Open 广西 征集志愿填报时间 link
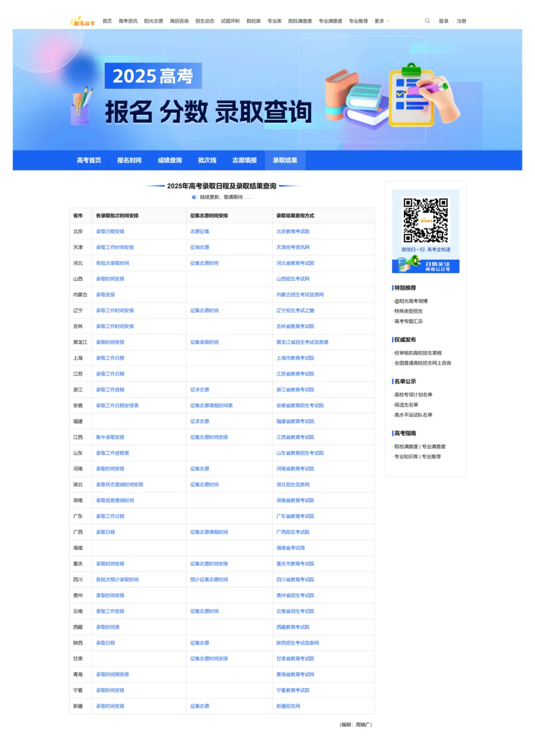Screen dimensions: 535x756 pos(209,533)
